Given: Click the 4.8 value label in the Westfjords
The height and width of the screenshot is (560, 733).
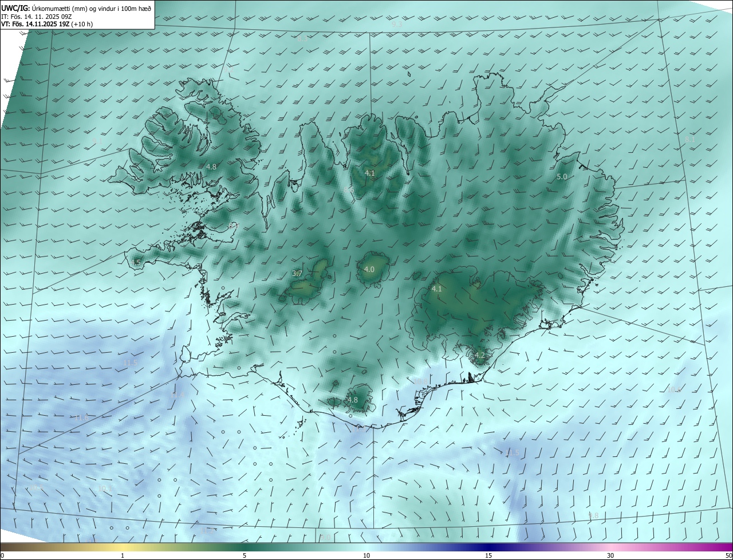Looking at the screenshot, I should [x=211, y=167].
